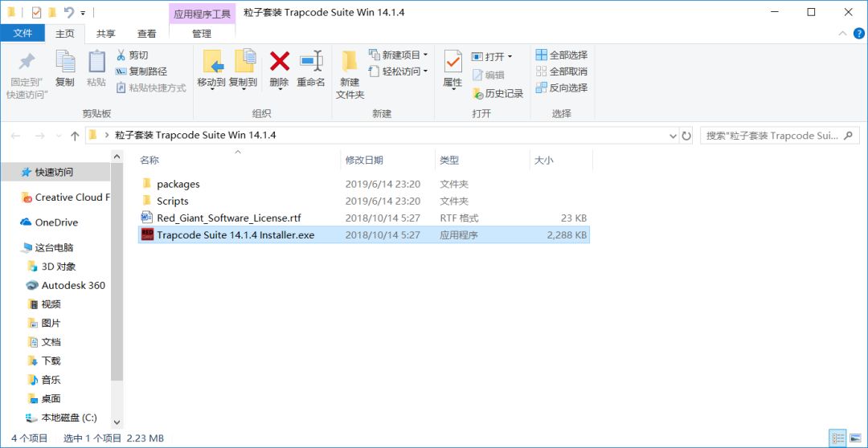Switch to the Home (主页) tab
The width and height of the screenshot is (868, 448).
65,34
